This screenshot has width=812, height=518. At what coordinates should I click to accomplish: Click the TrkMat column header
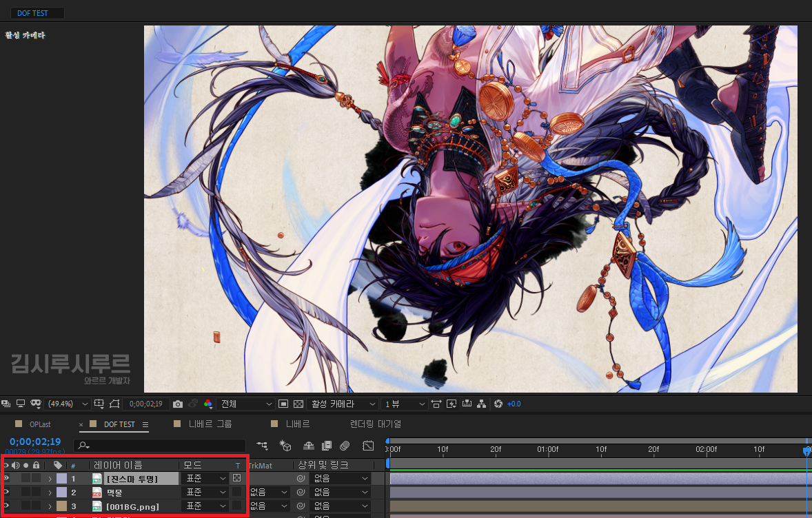coord(261,466)
